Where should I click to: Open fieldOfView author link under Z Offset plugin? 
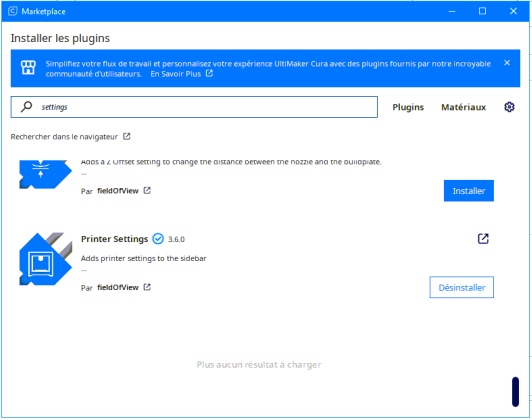point(118,191)
